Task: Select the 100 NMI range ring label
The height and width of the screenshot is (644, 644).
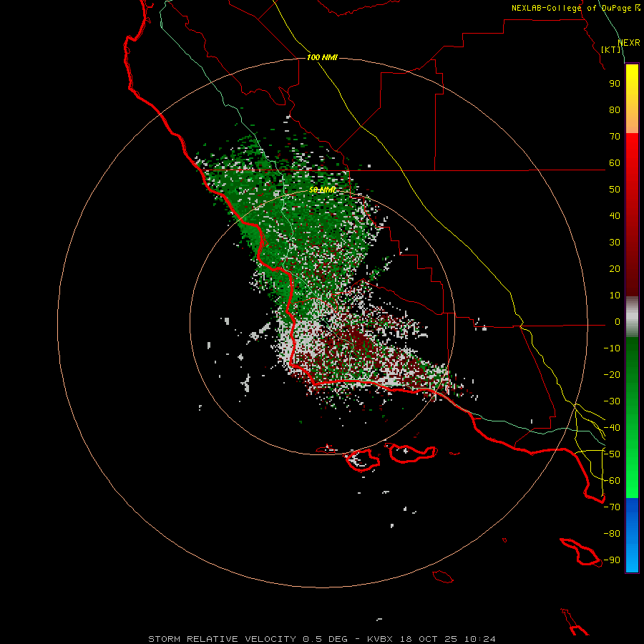Action: [322, 57]
